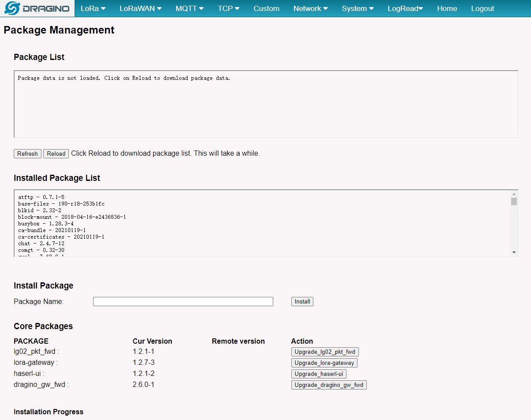Select the 'chat - 2.4.7-12' line

tap(41, 244)
